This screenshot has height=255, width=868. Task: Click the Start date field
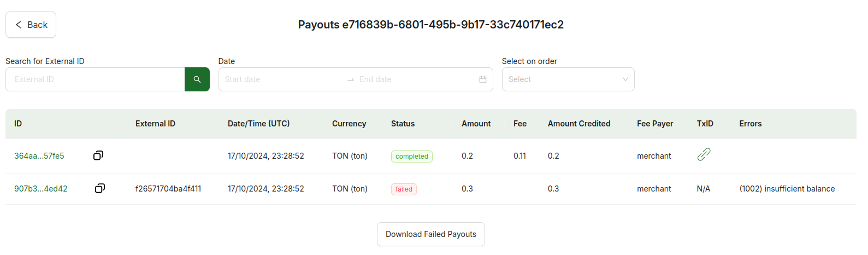coord(282,79)
